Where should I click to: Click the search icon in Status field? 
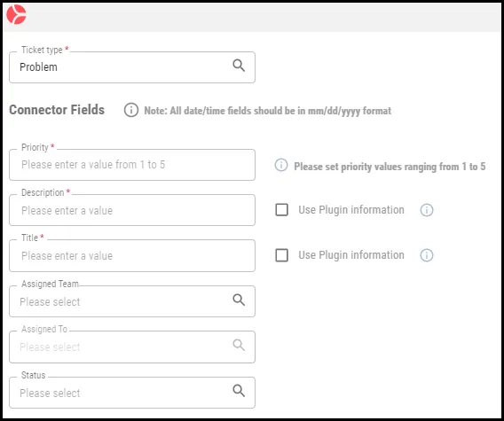(x=239, y=391)
